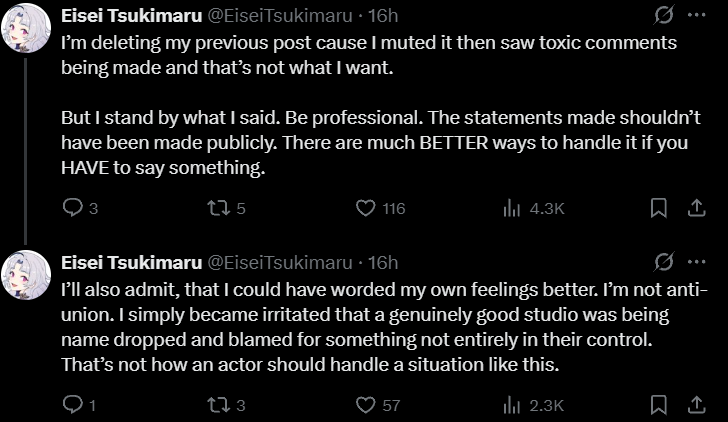This screenshot has width=728, height=422.
Task: Open more options menu on first post
Action: 696,15
